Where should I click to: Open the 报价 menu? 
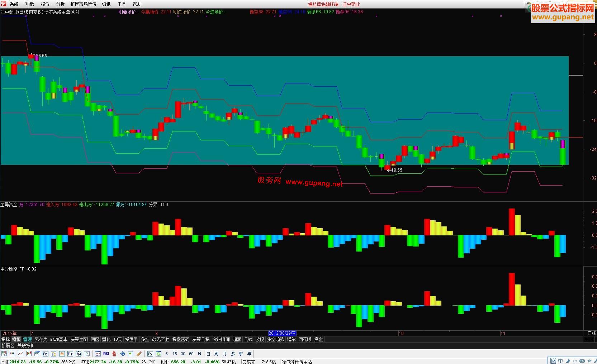pyautogui.click(x=45, y=4)
